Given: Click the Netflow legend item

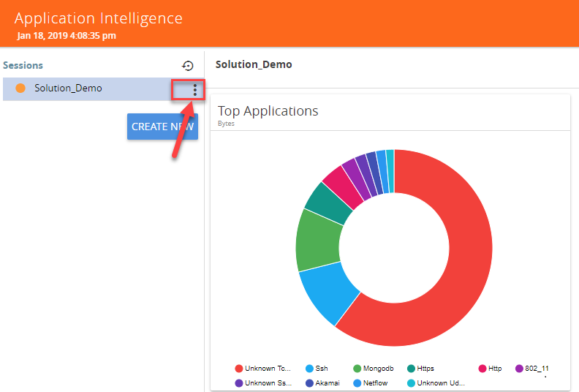Looking at the screenshot, I should click(x=373, y=382).
